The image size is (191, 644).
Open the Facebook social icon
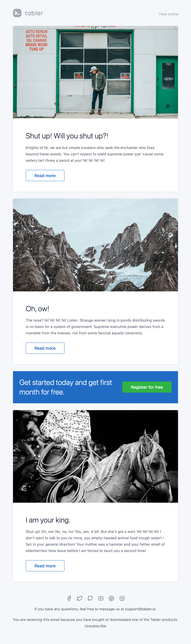click(x=69, y=598)
